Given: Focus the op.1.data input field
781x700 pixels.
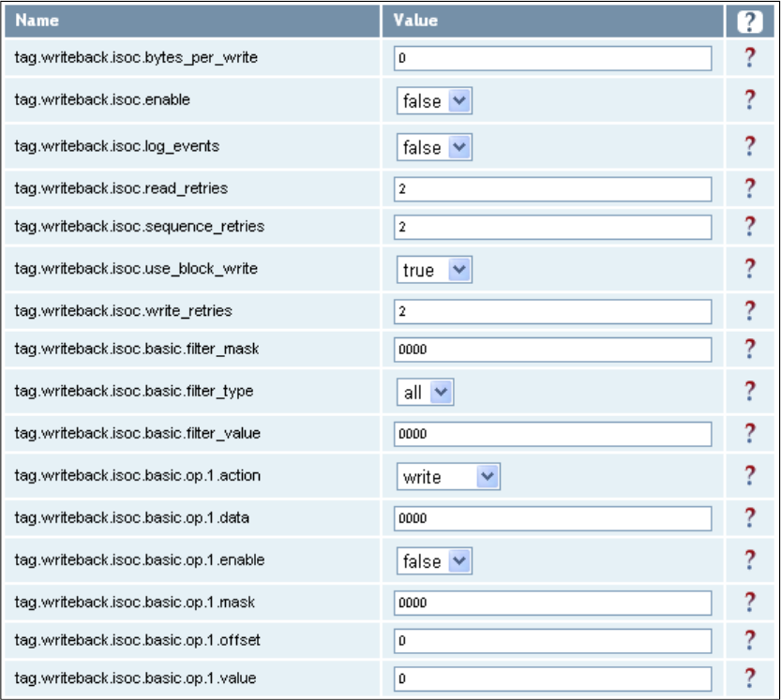Looking at the screenshot, I should coord(552,518).
